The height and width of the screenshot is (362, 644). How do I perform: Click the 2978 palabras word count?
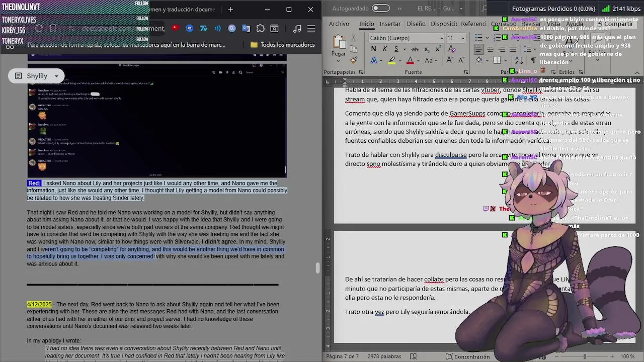385,356
